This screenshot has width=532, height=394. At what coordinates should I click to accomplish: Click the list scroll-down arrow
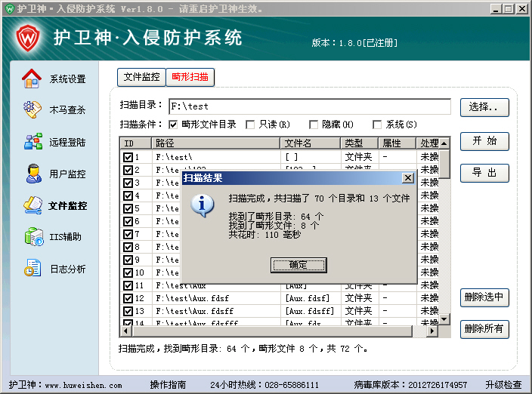click(444, 319)
